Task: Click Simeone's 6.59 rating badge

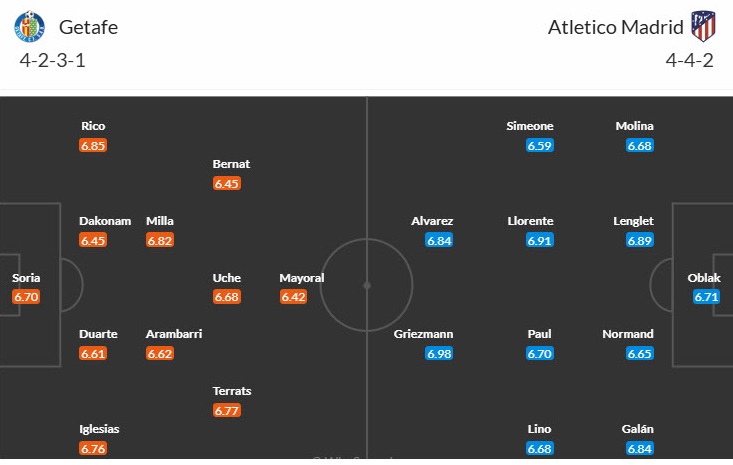Action: [x=539, y=146]
